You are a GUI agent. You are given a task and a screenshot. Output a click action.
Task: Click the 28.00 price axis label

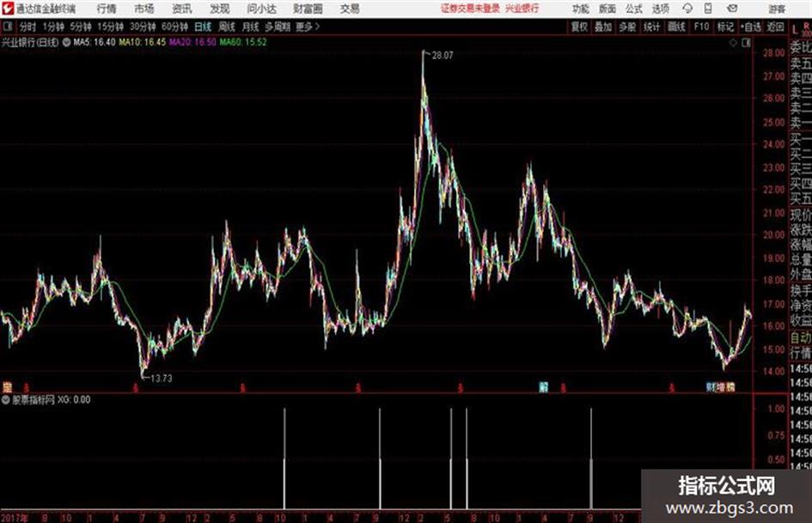click(773, 53)
